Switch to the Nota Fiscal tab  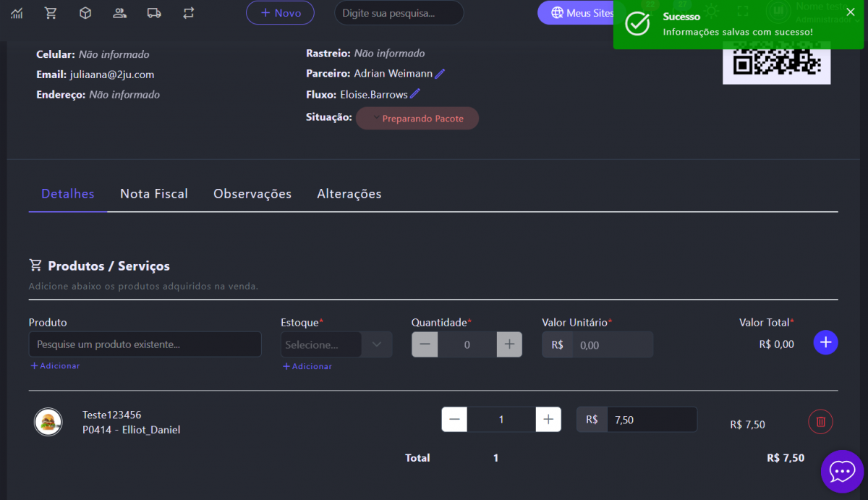(154, 194)
